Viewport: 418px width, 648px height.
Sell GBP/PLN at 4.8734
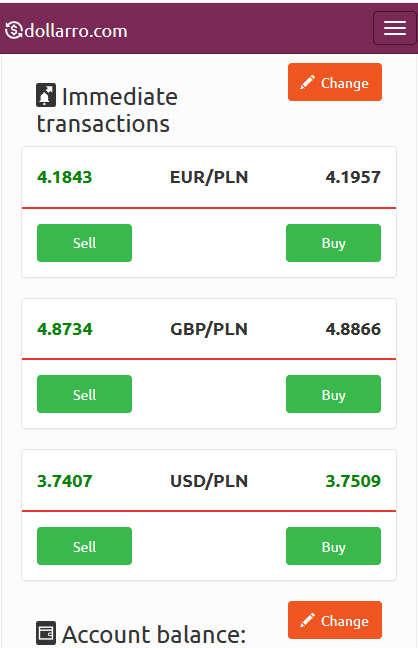click(84, 394)
